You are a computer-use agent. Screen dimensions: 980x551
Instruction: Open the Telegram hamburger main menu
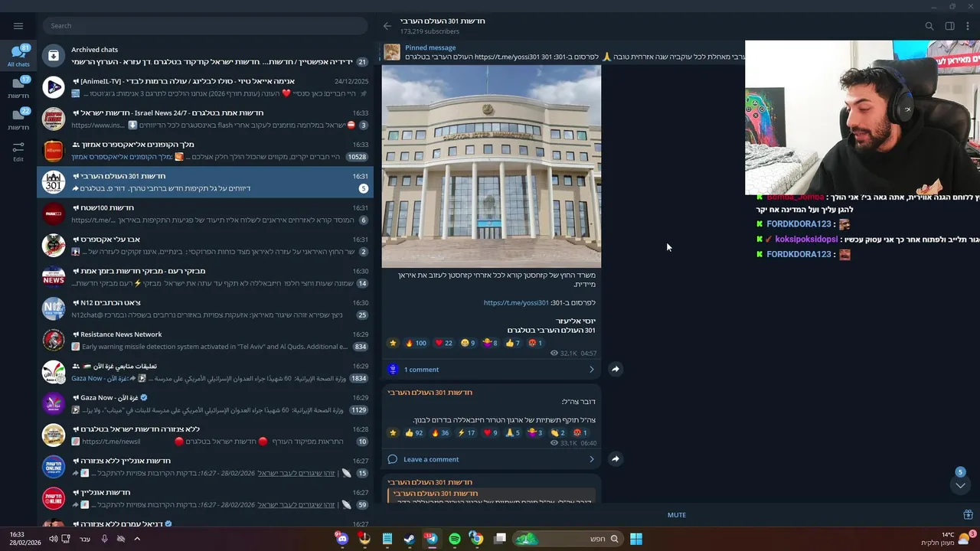18,26
